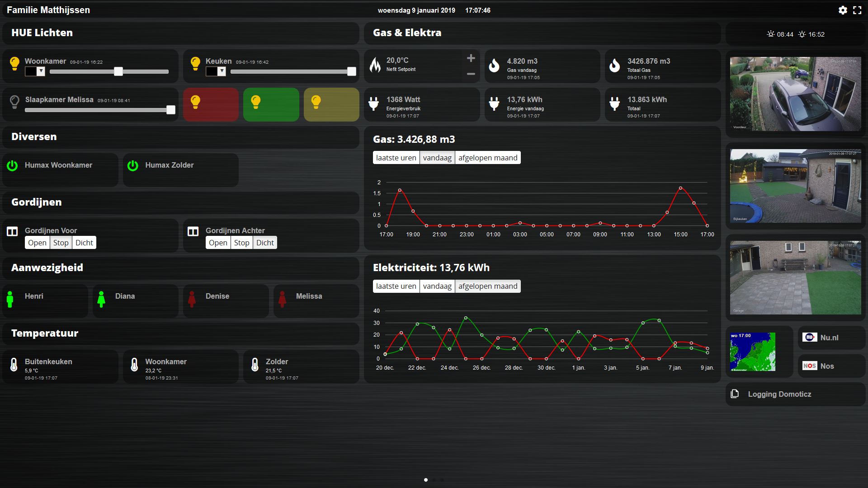Open the Logging Domoticz document icon

click(735, 394)
